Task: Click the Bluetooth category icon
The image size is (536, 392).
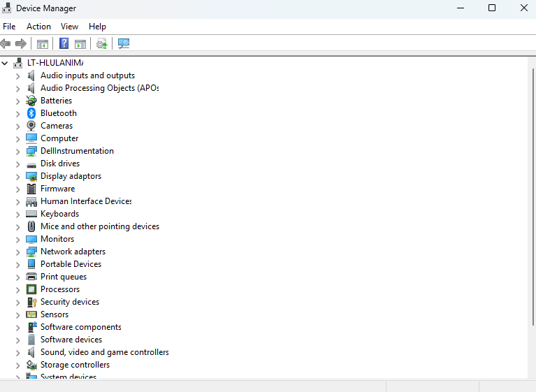Action: [x=31, y=113]
